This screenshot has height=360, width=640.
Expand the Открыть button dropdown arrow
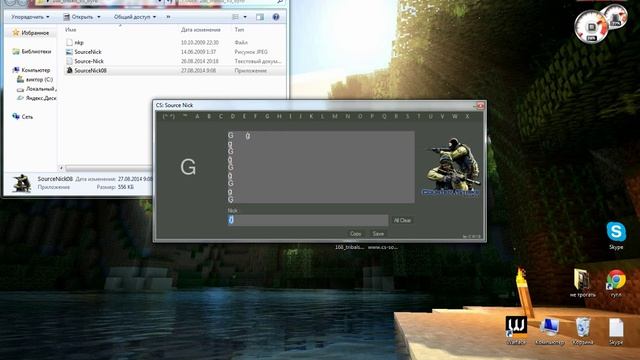point(98,17)
